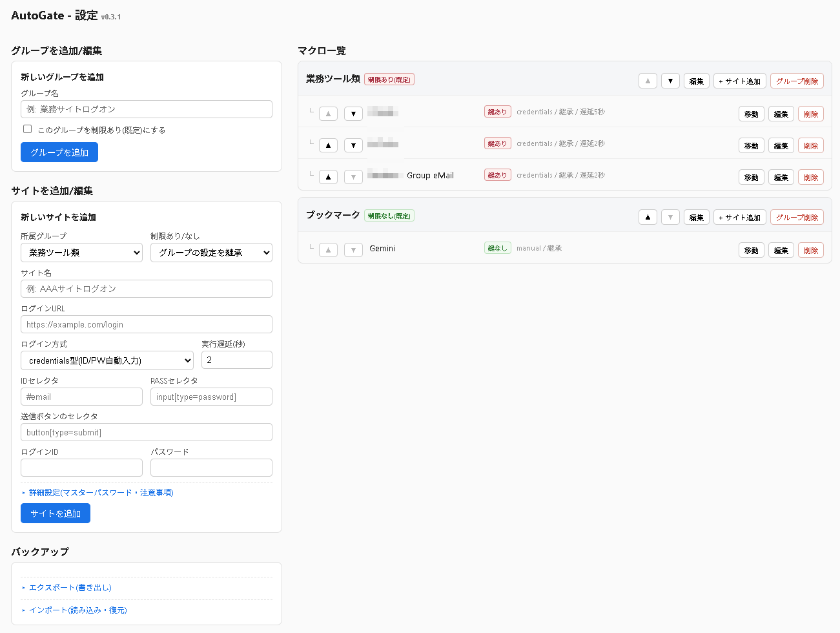Click the up arrow for 業務ツール類 group
The height and width of the screenshot is (633, 840).
(648, 81)
